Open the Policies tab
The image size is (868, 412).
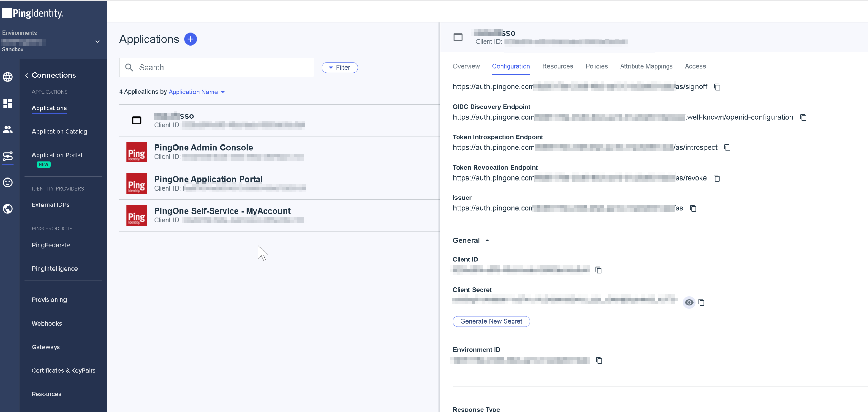[x=596, y=66]
